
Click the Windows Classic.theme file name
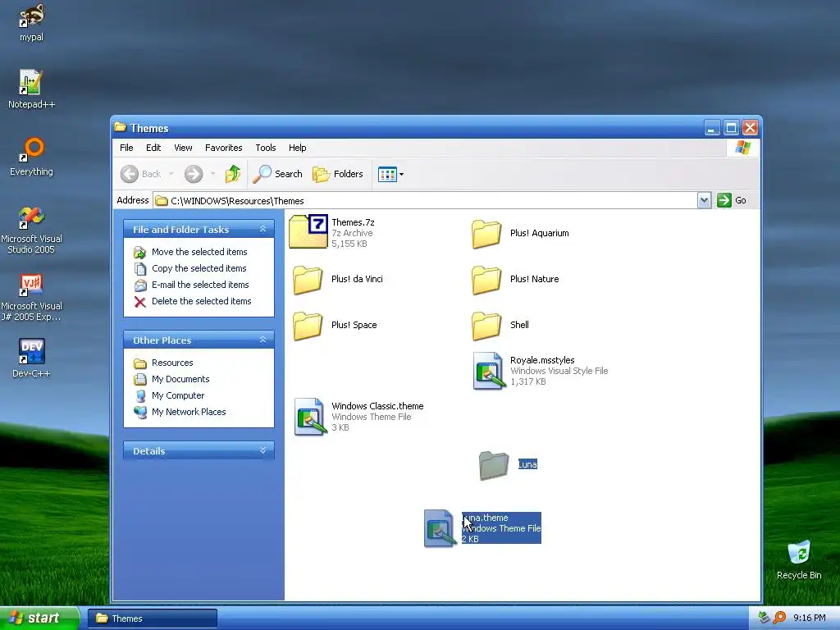(377, 406)
